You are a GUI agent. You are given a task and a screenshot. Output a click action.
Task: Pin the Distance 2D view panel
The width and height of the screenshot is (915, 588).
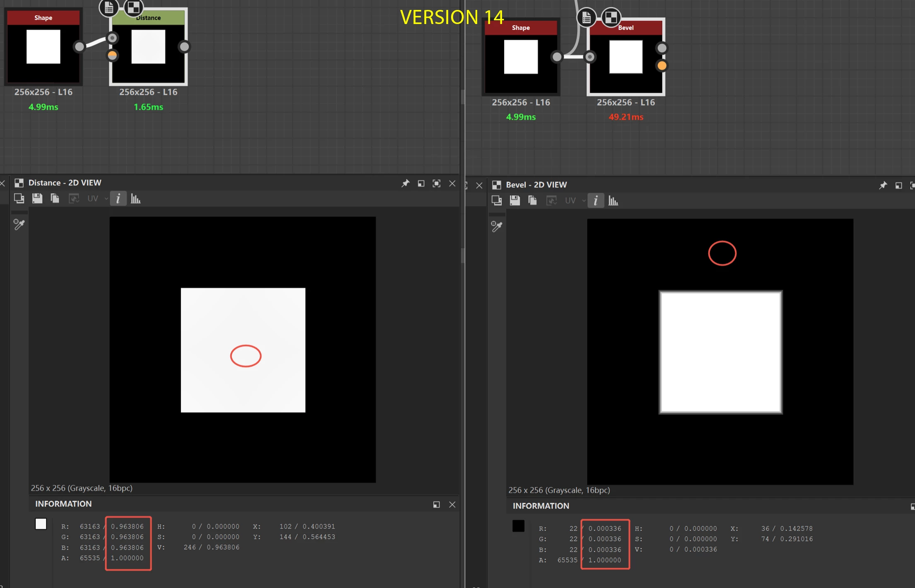405,183
